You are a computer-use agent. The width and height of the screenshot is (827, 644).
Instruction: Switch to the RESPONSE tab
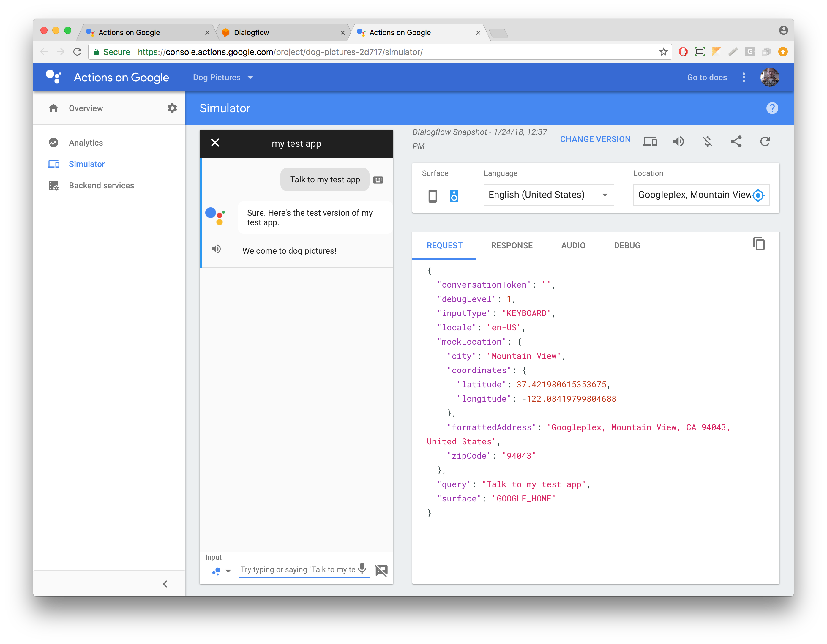(x=512, y=245)
